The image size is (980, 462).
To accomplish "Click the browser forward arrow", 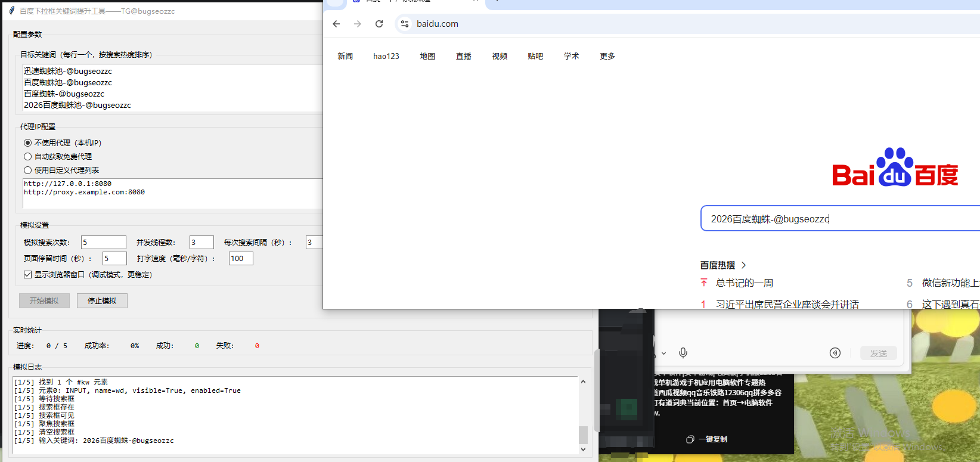I will tap(358, 24).
